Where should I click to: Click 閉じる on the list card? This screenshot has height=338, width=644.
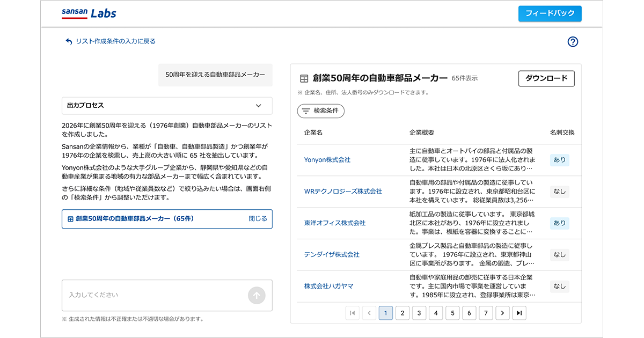tap(258, 219)
